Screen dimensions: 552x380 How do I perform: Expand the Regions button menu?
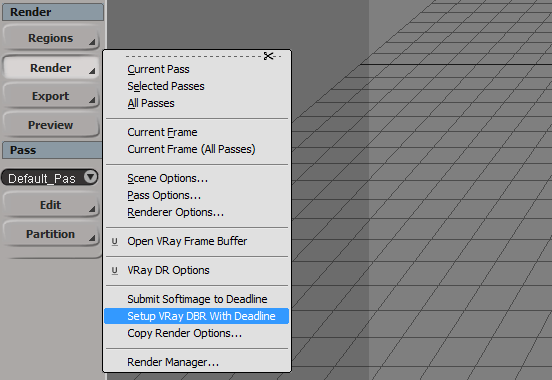coord(51,38)
